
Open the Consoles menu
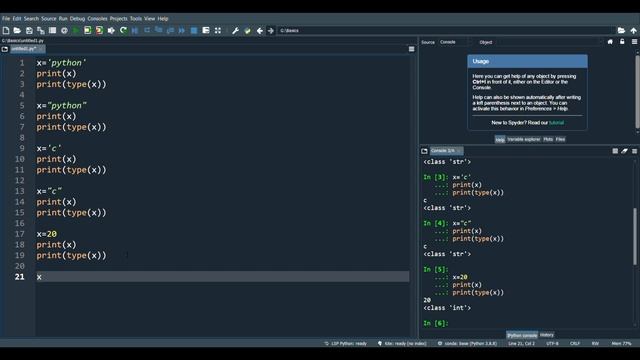(98, 19)
